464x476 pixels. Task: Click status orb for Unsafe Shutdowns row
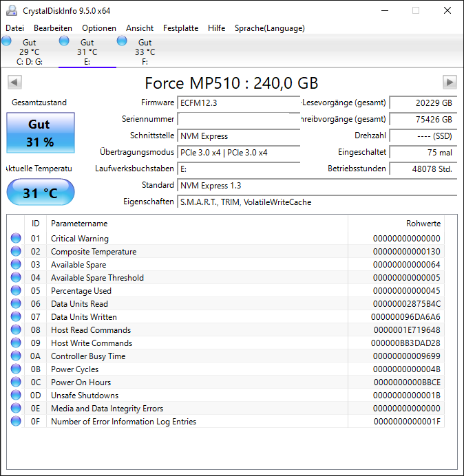[16, 395]
